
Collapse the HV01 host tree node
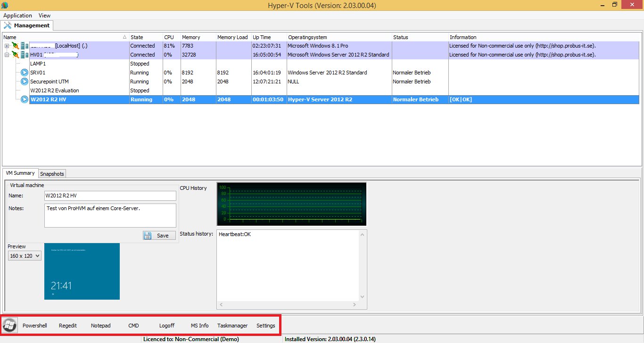coord(7,55)
